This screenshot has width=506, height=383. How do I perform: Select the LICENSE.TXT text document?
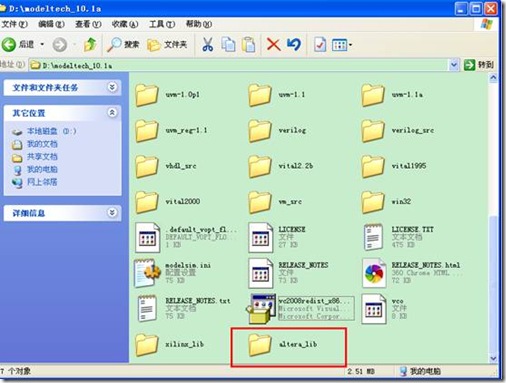click(398, 237)
